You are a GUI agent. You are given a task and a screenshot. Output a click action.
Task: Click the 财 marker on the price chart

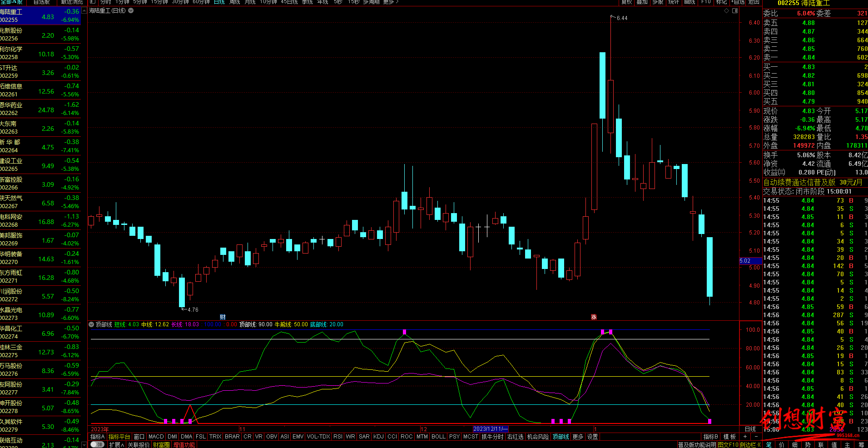coord(223,317)
